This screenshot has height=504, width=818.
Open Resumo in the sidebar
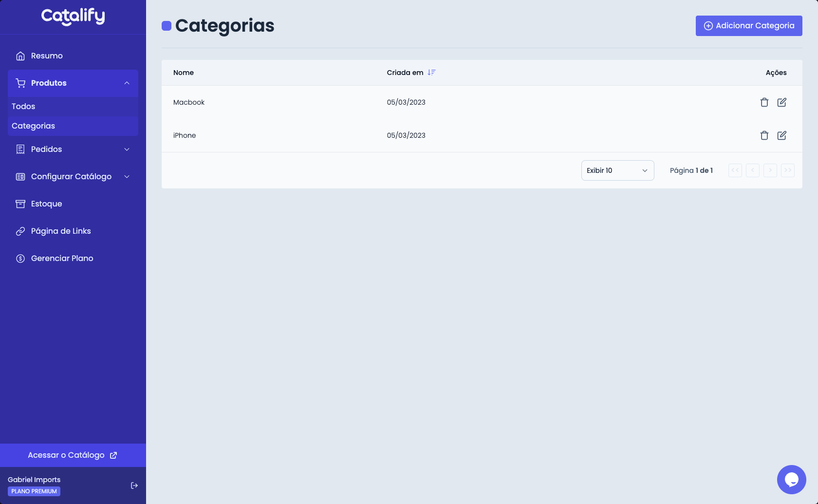click(73, 56)
